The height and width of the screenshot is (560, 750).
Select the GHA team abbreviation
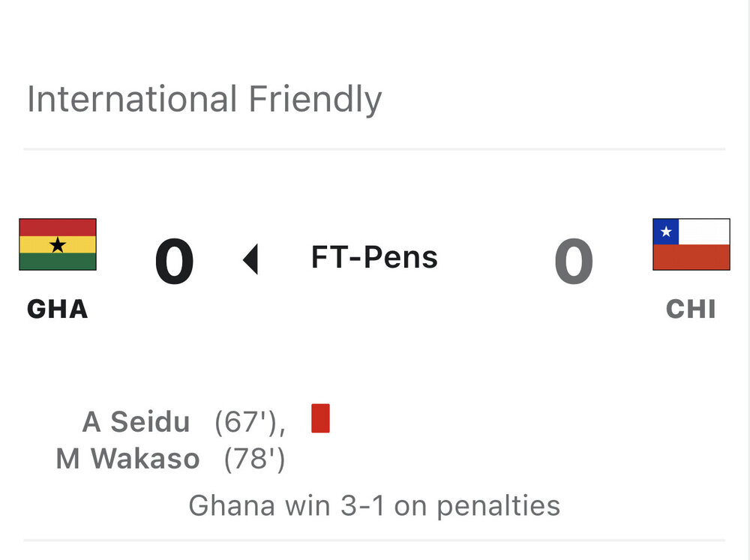(58, 309)
